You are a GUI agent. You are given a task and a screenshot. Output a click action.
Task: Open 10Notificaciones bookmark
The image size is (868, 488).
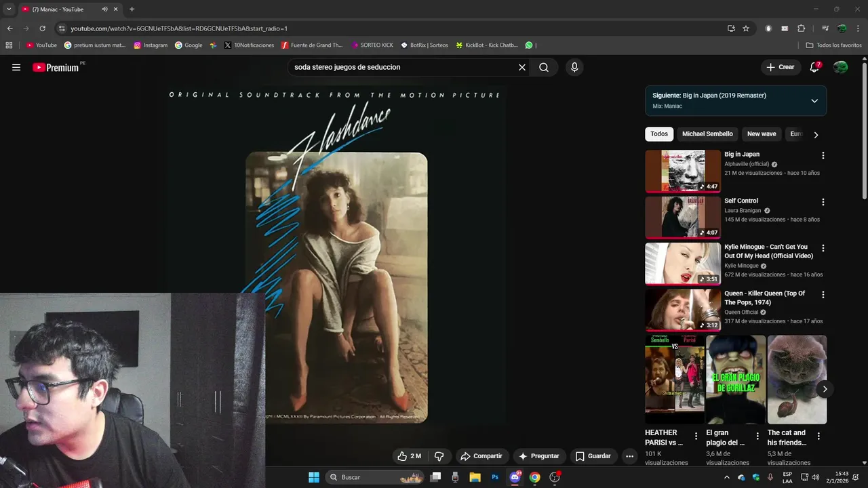pyautogui.click(x=249, y=45)
